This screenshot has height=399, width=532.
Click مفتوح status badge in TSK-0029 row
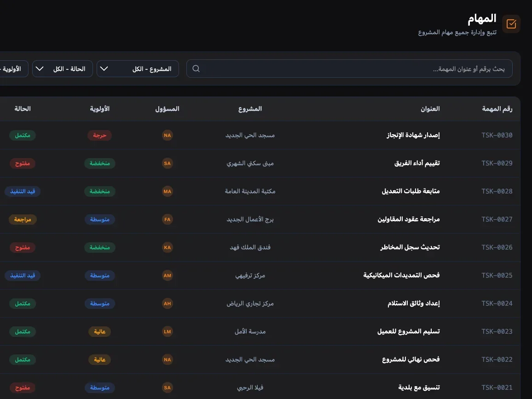23,163
